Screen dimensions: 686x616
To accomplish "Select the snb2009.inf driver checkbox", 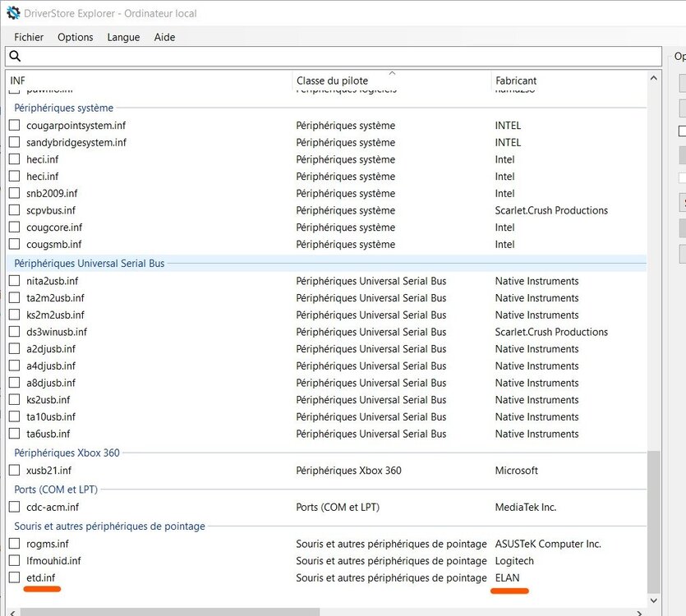I will pos(15,193).
